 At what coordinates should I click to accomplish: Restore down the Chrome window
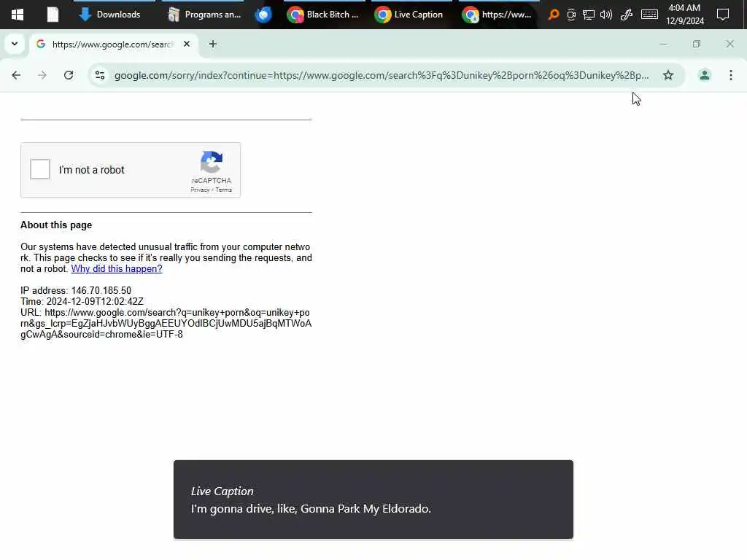click(696, 44)
